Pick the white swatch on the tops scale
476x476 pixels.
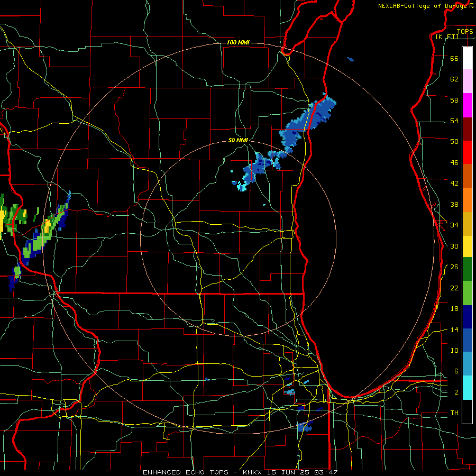467,58
